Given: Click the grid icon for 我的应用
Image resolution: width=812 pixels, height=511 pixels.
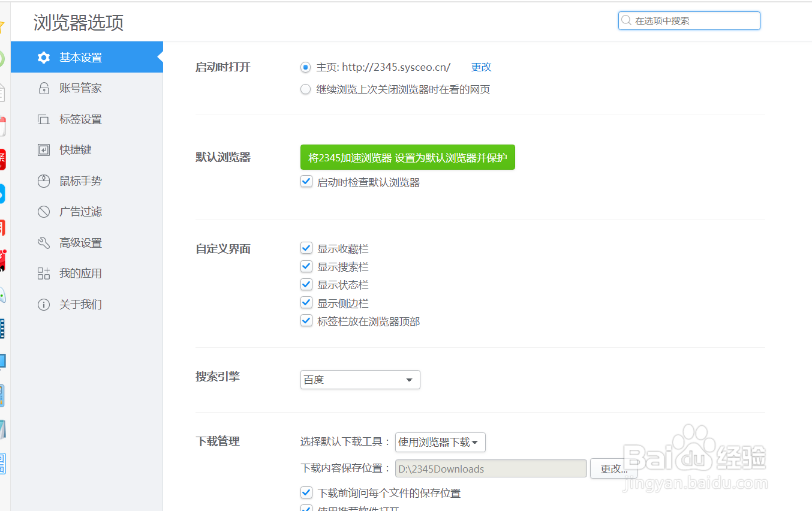Looking at the screenshot, I should [x=44, y=273].
